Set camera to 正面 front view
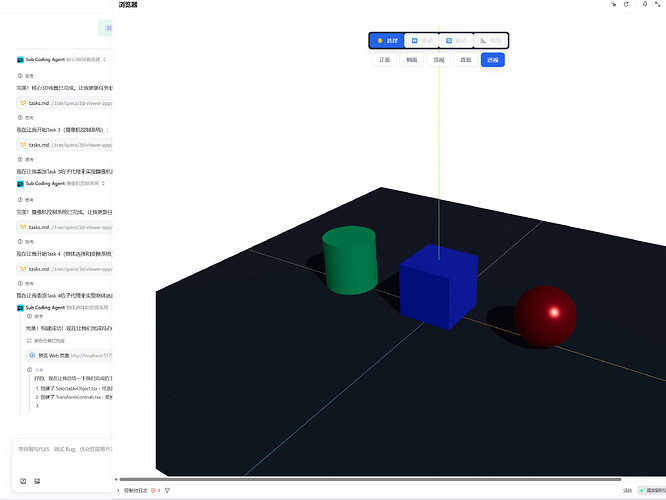This screenshot has width=666, height=500. point(384,60)
